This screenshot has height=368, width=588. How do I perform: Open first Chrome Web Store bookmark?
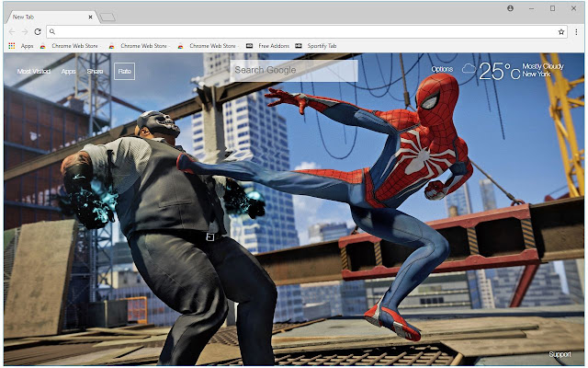[69, 46]
